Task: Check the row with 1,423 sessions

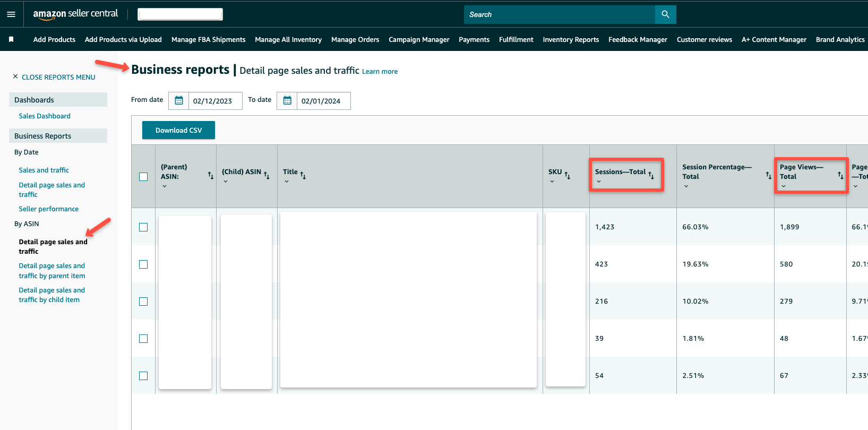Action: 143,227
